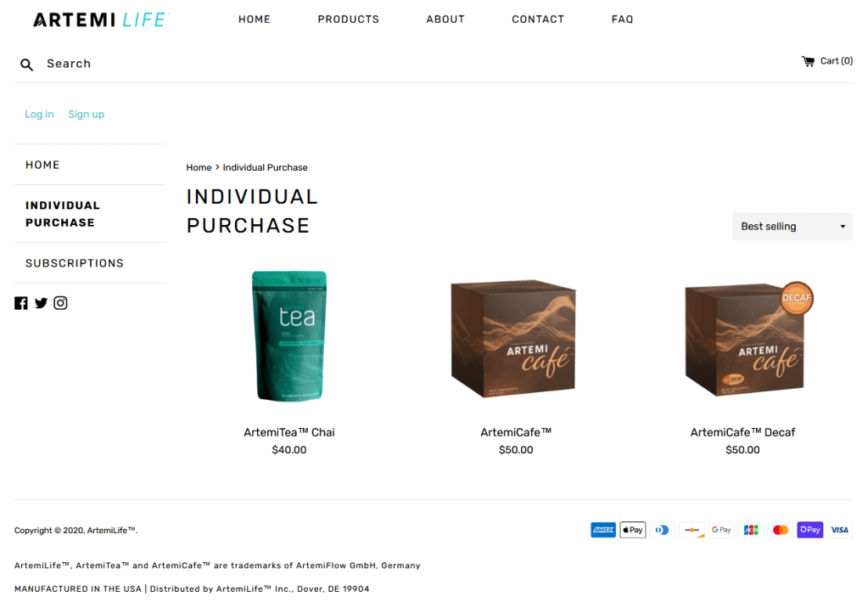The height and width of the screenshot is (602, 868).
Task: Expand the Best selling sort dropdown
Action: (792, 227)
